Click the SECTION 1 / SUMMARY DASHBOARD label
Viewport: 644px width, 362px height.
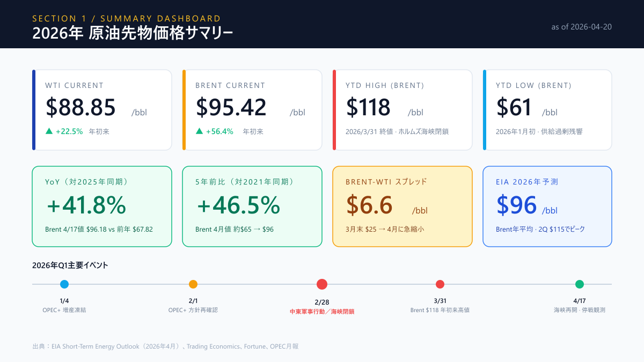click(127, 18)
